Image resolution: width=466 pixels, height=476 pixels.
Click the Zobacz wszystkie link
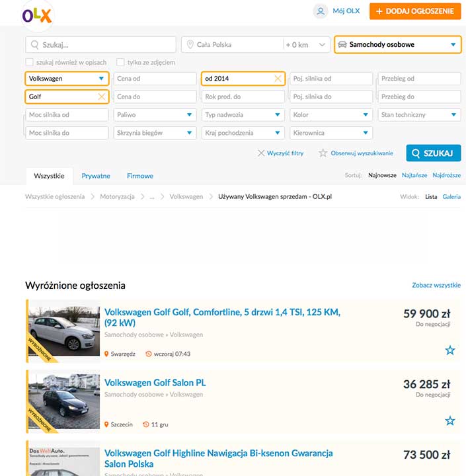436,286
